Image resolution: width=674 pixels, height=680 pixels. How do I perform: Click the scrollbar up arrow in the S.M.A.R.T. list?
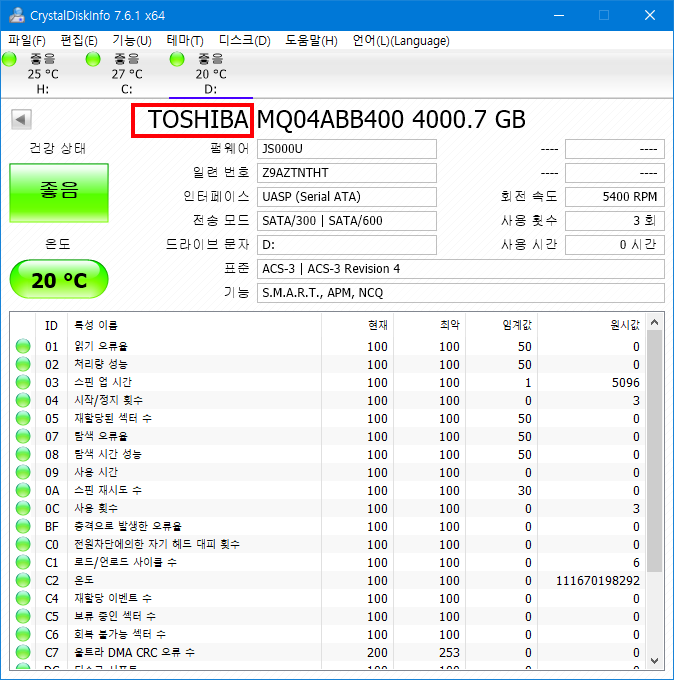pyautogui.click(x=655, y=322)
